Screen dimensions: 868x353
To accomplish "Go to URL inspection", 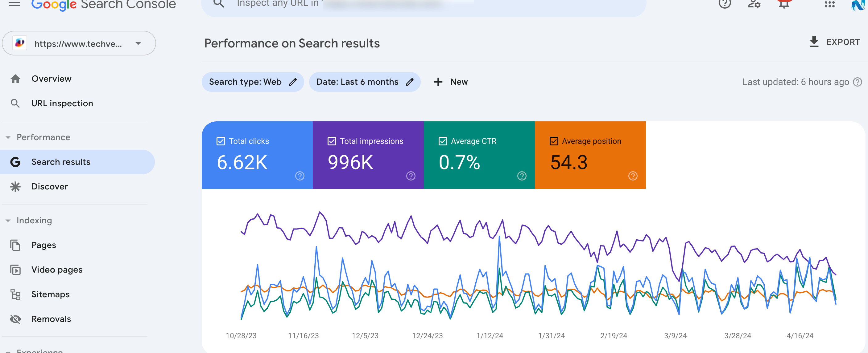I will coord(77,103).
